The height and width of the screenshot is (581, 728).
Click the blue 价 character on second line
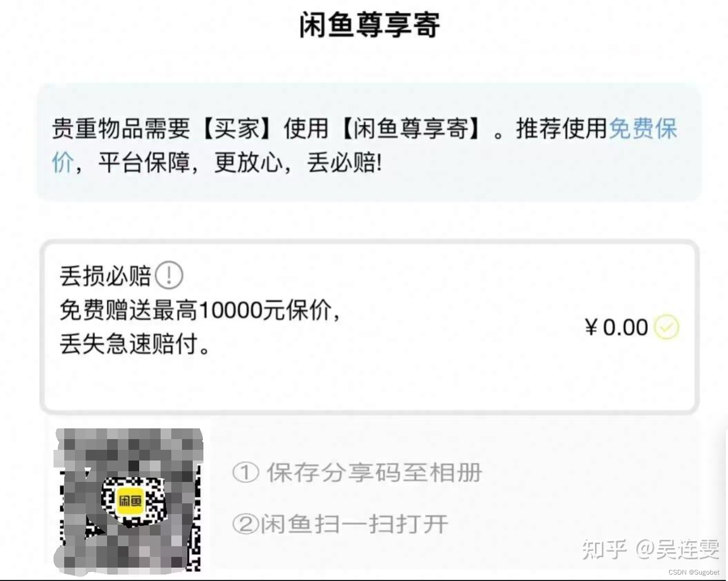[63, 162]
